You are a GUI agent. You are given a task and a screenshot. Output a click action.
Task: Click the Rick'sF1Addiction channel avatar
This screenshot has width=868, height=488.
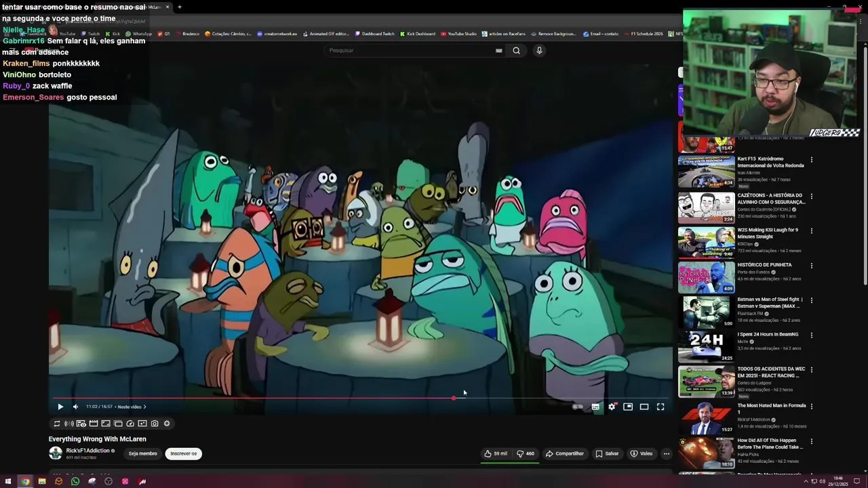[x=56, y=453]
